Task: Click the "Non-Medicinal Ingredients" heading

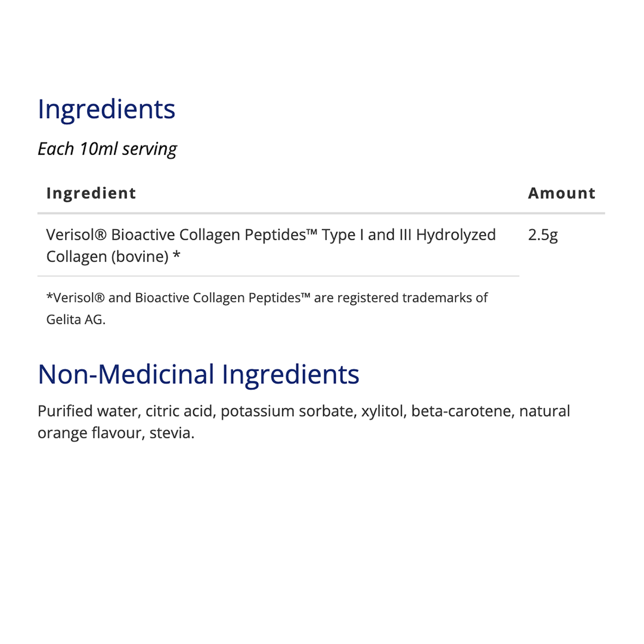Action: tap(198, 374)
